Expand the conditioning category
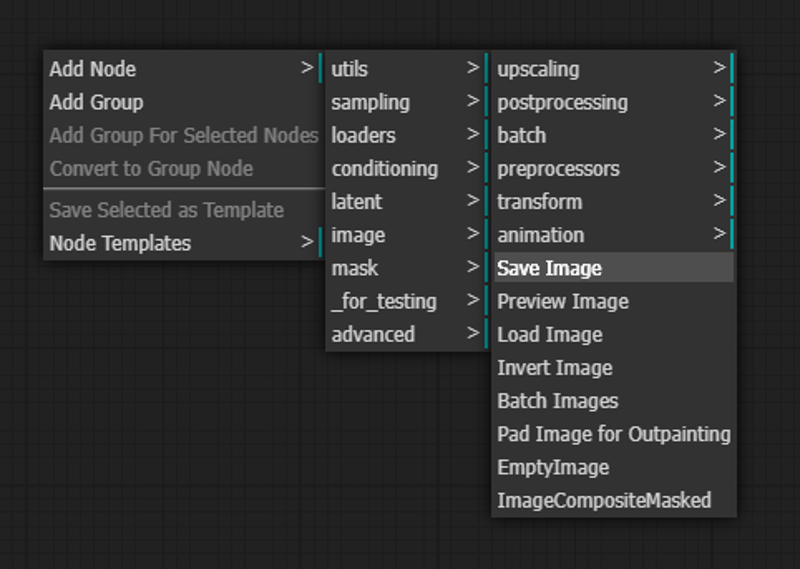The image size is (800, 569). [408, 168]
